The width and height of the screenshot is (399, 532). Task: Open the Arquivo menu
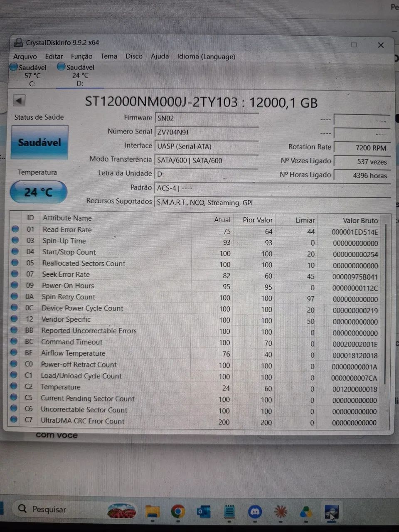(x=25, y=57)
